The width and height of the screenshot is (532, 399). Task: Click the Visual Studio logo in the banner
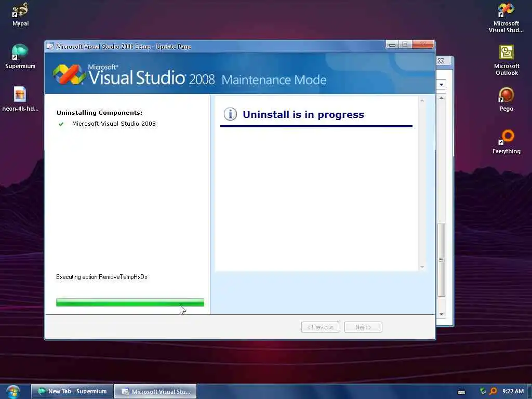[x=69, y=74]
